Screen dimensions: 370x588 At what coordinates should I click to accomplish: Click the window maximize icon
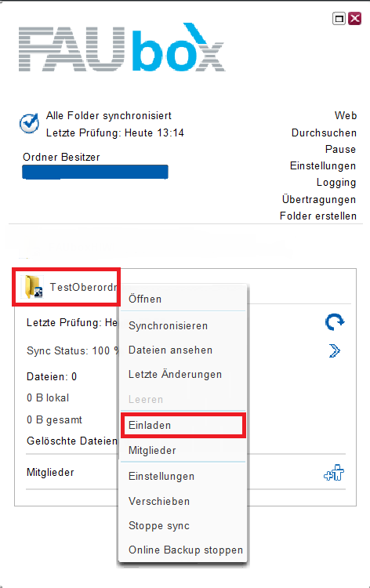pos(339,18)
